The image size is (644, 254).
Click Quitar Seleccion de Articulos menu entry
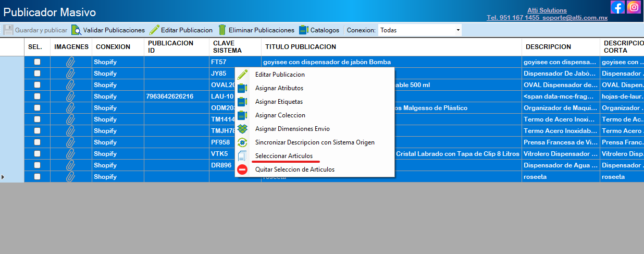pos(295,170)
